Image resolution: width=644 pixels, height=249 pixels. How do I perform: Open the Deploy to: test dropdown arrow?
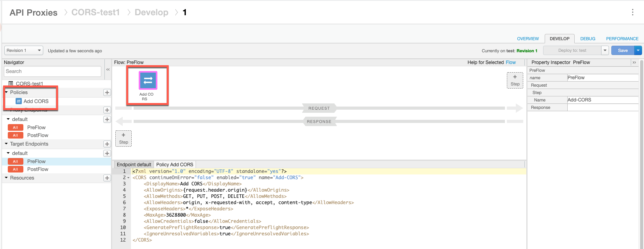(605, 50)
